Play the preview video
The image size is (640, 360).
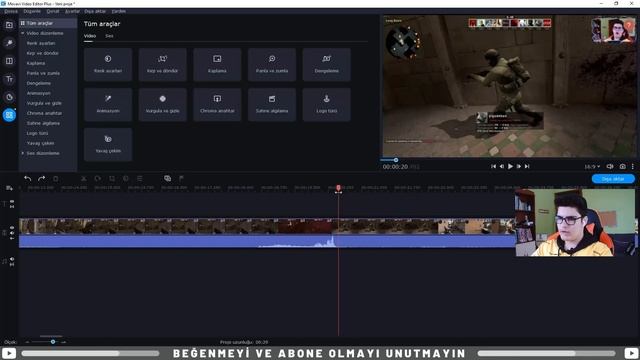point(510,167)
